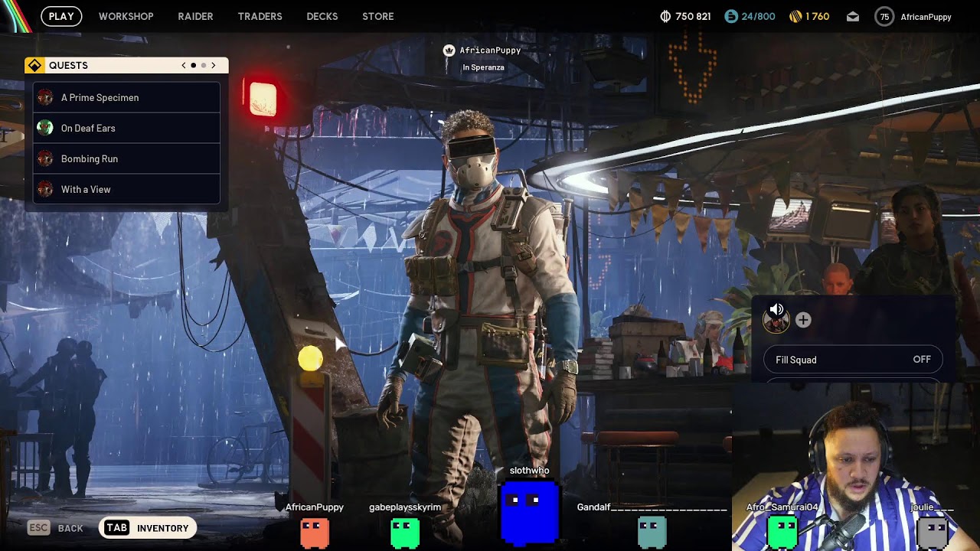Open the Bombing Run quest
Image resolution: width=980 pixels, height=551 pixels.
coord(126,158)
